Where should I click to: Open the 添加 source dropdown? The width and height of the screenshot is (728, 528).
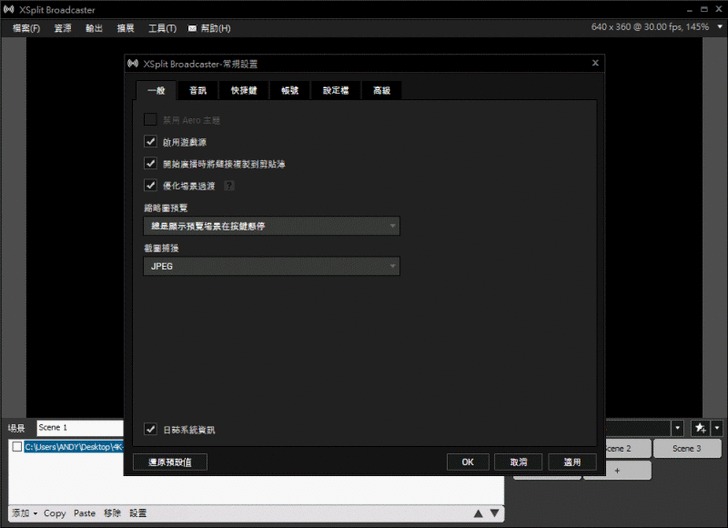click(x=24, y=513)
